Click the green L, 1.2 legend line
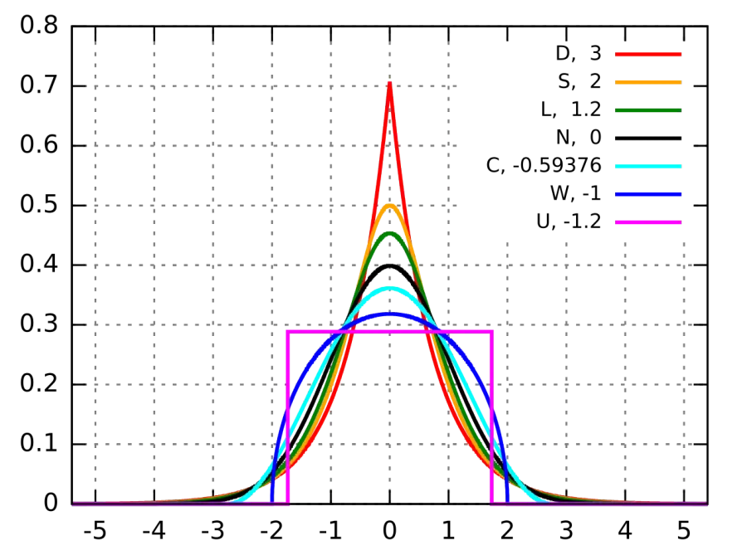The image size is (747, 560). tap(648, 110)
